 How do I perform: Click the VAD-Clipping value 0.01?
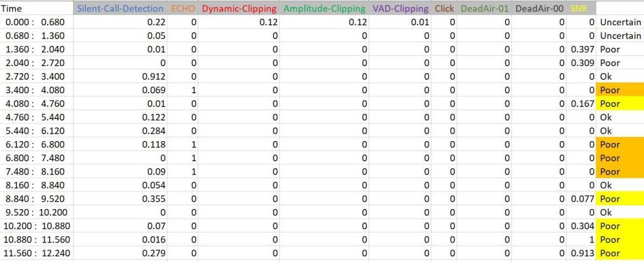[x=400, y=22]
